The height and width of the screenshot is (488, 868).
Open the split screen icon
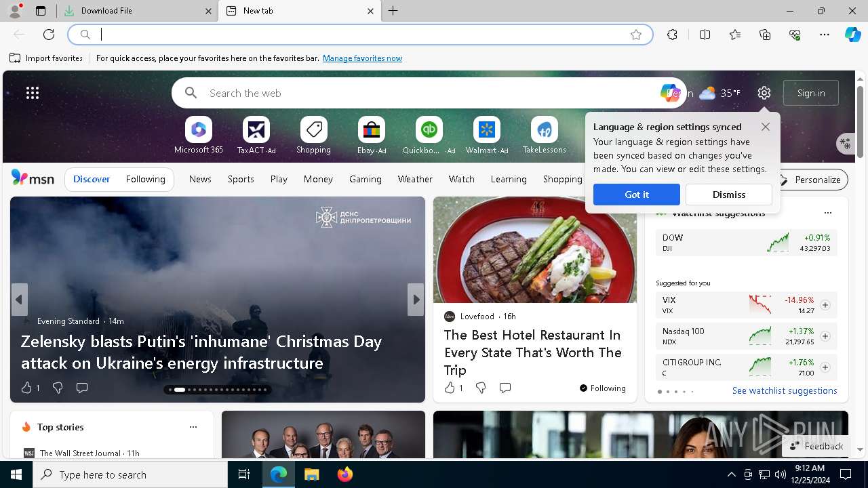705,35
